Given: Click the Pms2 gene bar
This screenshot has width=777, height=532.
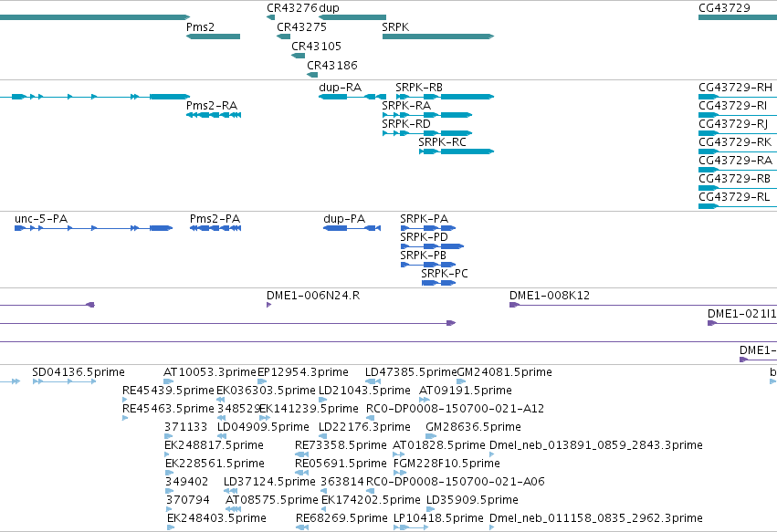Looking at the screenshot, I should [x=213, y=37].
